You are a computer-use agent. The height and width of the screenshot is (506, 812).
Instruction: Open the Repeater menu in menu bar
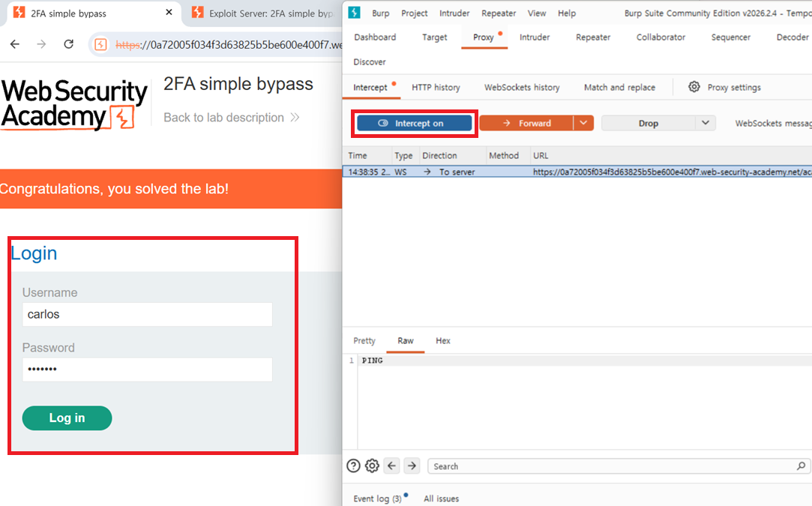tap(498, 13)
